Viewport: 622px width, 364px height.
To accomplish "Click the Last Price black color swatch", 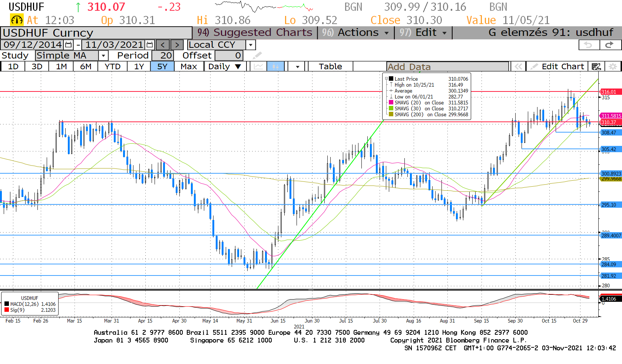I will click(391, 79).
